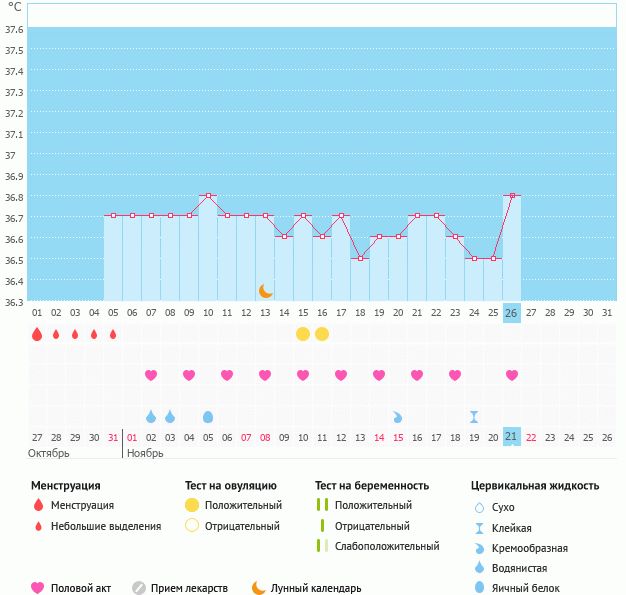Screen dimensions: 626x595
Task: Click the small discharge drop on day 05
Action: pyautogui.click(x=113, y=334)
